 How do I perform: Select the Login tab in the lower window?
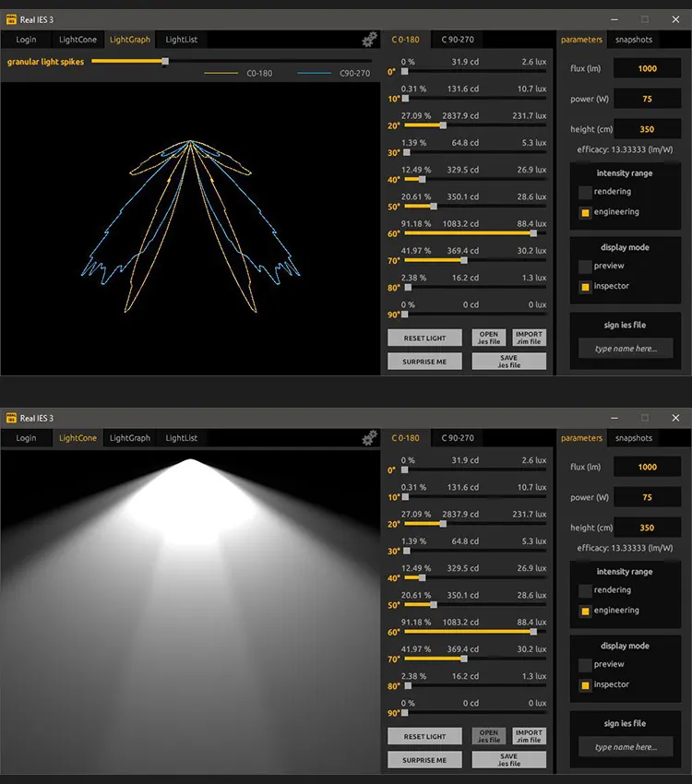pos(26,438)
